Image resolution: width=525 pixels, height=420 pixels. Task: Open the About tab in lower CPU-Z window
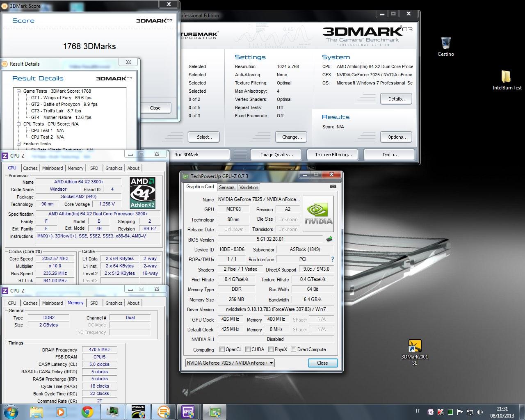coord(133,303)
